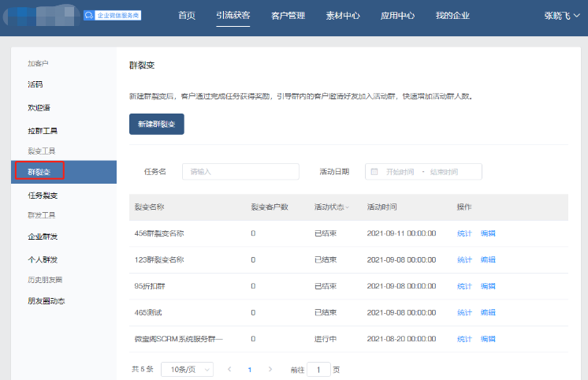Switch to 客户管理 top menu
Screen dimensions: 588x380
[288, 16]
